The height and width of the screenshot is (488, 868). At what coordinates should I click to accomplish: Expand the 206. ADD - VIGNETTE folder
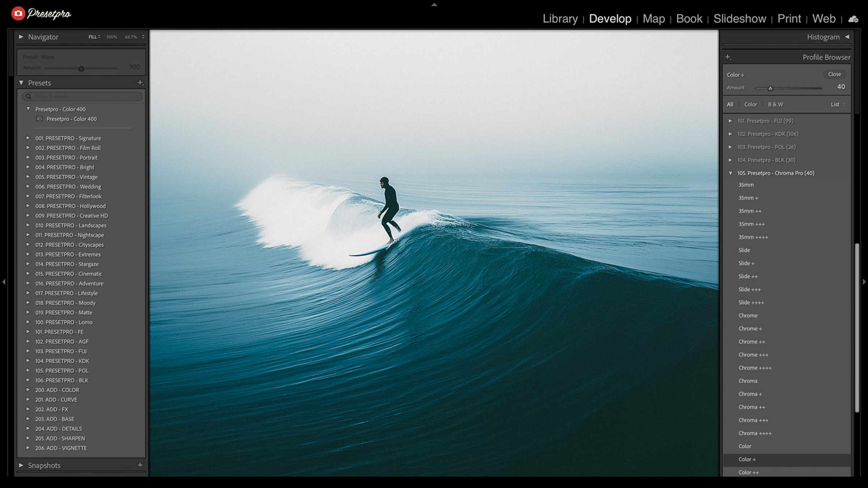pyautogui.click(x=28, y=448)
